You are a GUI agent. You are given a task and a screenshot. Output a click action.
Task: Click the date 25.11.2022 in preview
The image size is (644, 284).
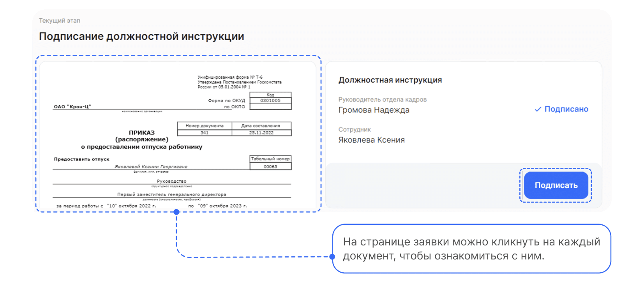261,132
